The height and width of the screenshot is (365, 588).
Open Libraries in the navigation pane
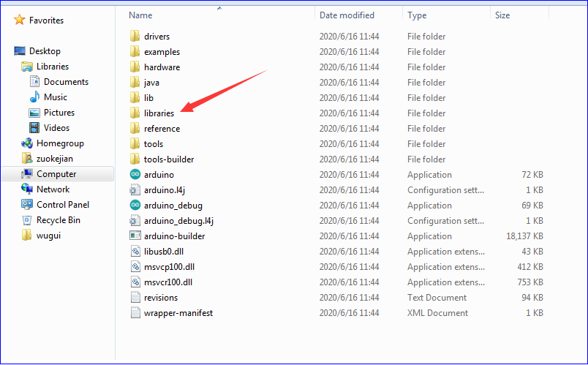[53, 67]
